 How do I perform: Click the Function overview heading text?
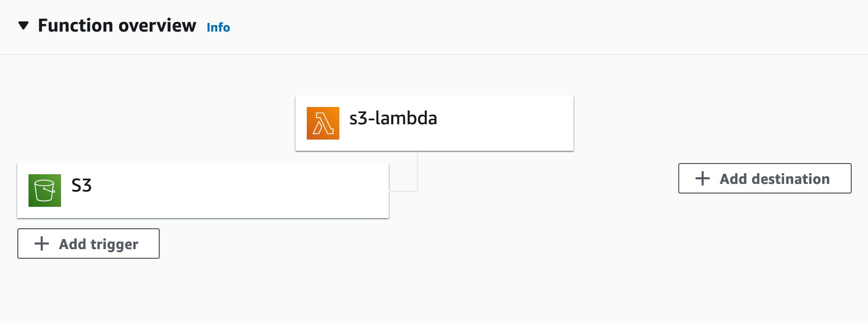coord(117,25)
